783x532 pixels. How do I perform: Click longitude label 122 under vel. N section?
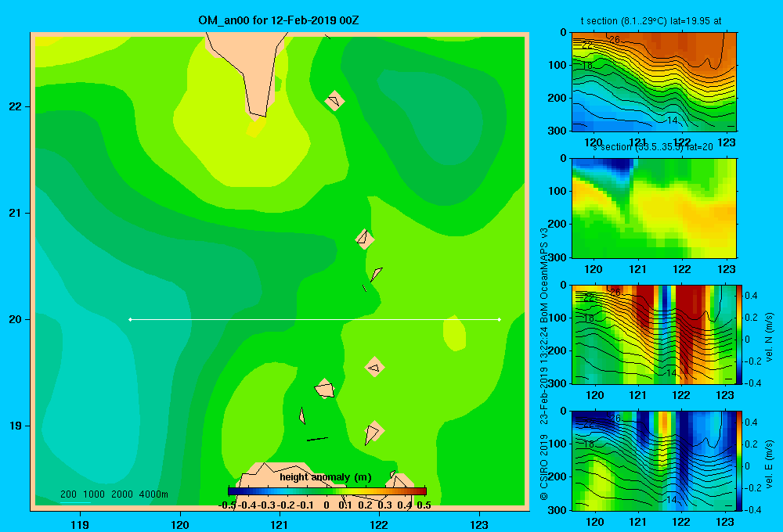click(681, 395)
